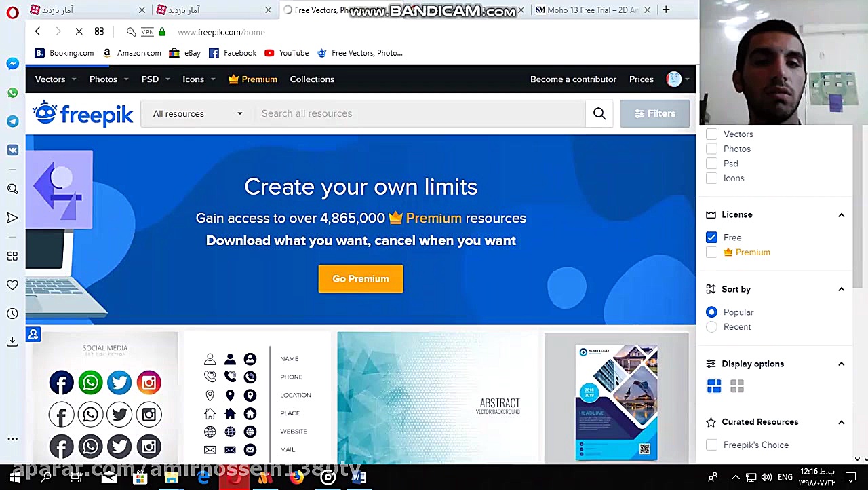868x490 pixels.
Task: Open a new browser tab with plus
Action: point(666,10)
